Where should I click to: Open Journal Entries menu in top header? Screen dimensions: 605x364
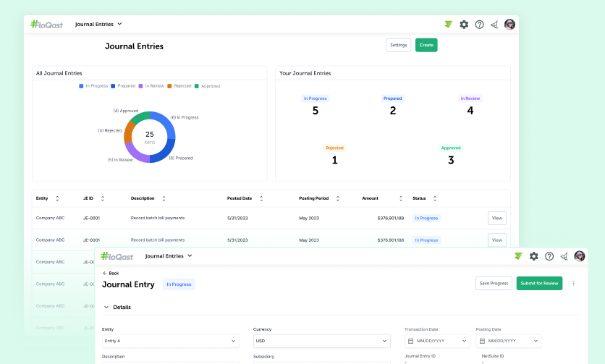click(98, 25)
